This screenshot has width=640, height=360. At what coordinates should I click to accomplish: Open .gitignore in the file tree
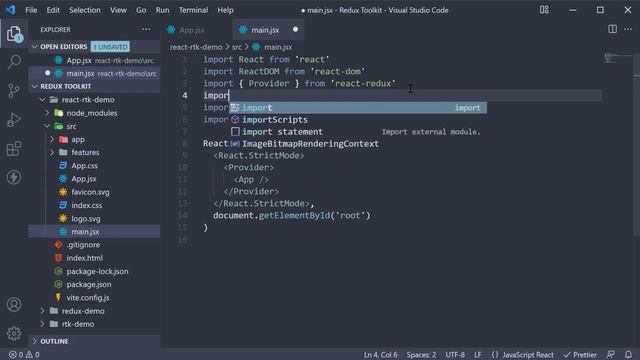[83, 245]
